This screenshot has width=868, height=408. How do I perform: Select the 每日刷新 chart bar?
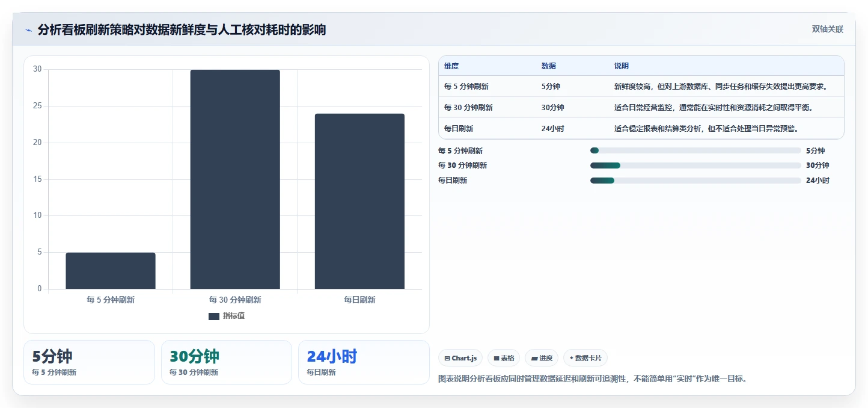click(x=359, y=201)
